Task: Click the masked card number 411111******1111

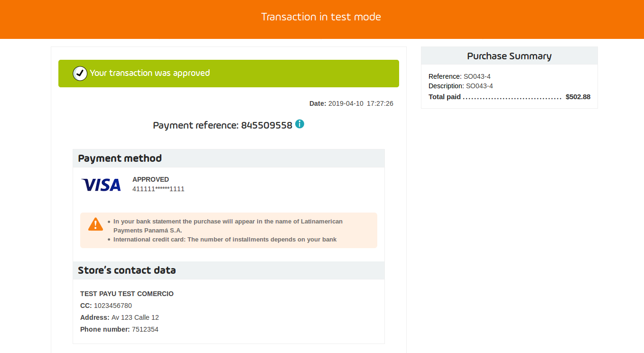Action: 158,189
